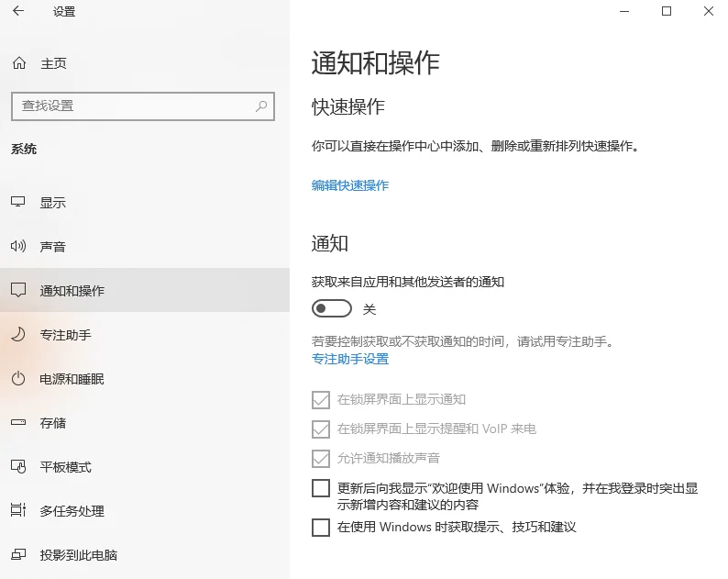
Task: Click the 设置 window title
Action: coord(64,11)
